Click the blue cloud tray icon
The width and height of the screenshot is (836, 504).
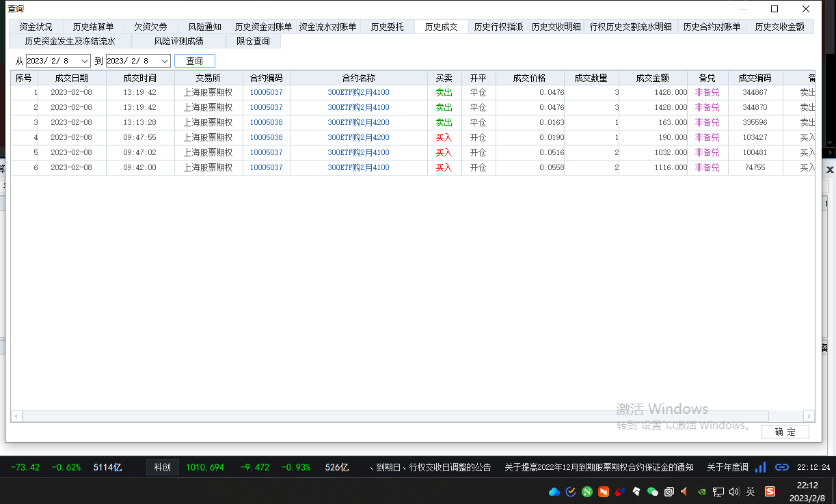tap(554, 491)
